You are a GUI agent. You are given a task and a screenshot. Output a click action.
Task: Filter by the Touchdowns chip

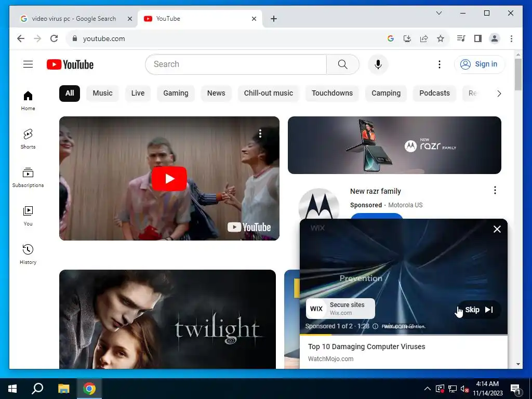click(x=332, y=94)
